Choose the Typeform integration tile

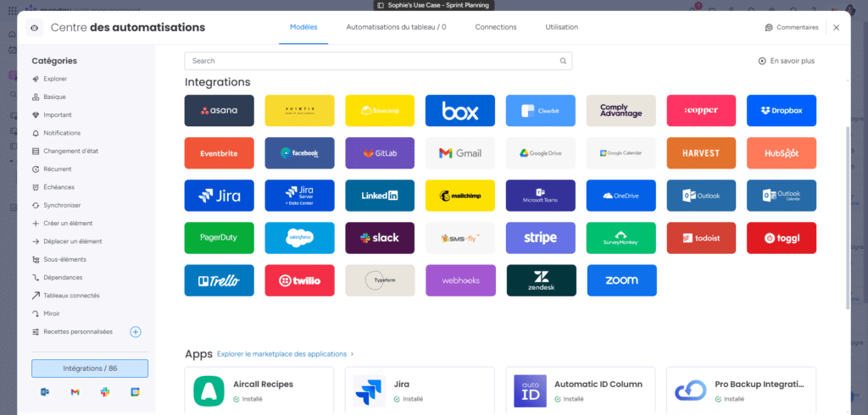tap(380, 280)
